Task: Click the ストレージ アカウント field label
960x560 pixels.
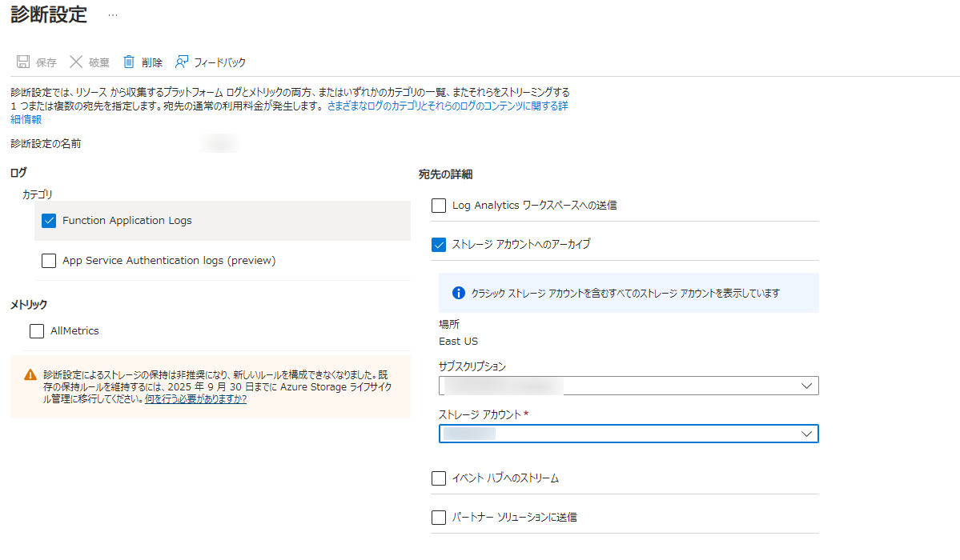Action: pos(480,415)
